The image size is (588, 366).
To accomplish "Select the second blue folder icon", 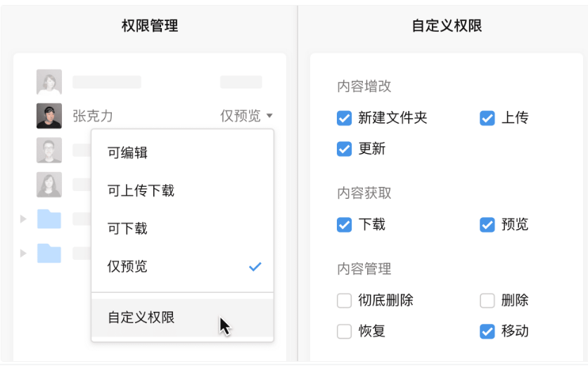I will pyautogui.click(x=49, y=253).
